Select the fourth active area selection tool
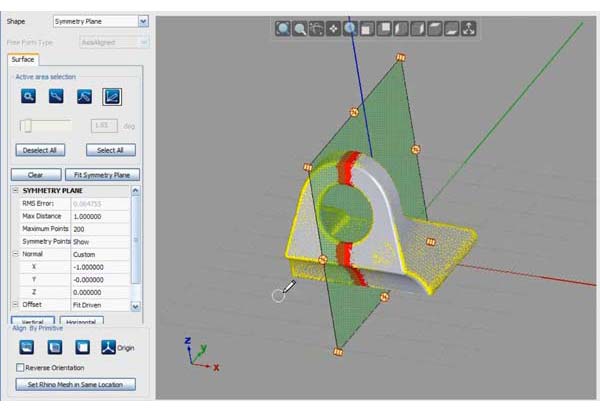Viewport: 600px width, 412px height. pos(113,97)
